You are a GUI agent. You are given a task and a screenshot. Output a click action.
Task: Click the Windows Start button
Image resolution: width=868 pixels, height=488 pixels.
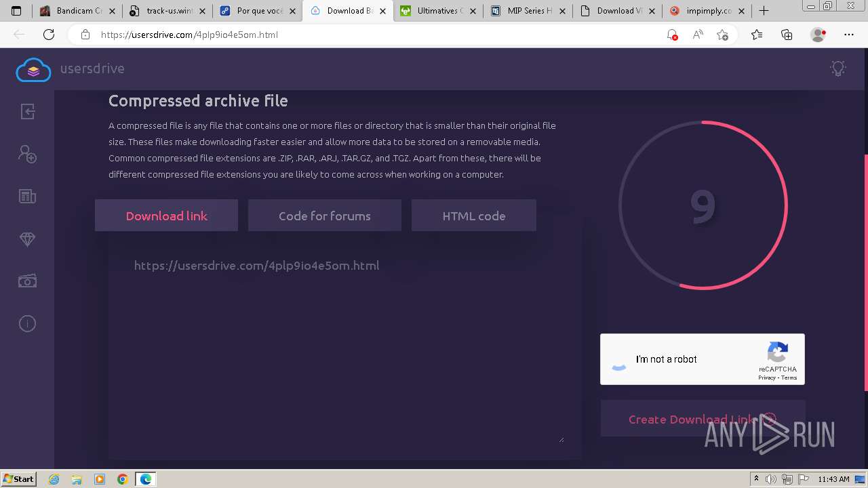coord(19,479)
